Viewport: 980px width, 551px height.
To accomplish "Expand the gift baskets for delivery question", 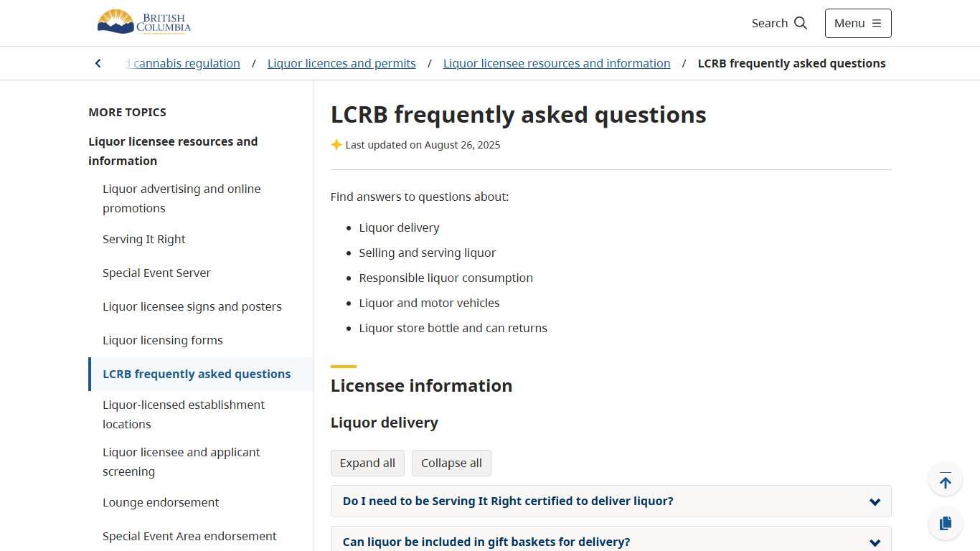I will (x=611, y=542).
